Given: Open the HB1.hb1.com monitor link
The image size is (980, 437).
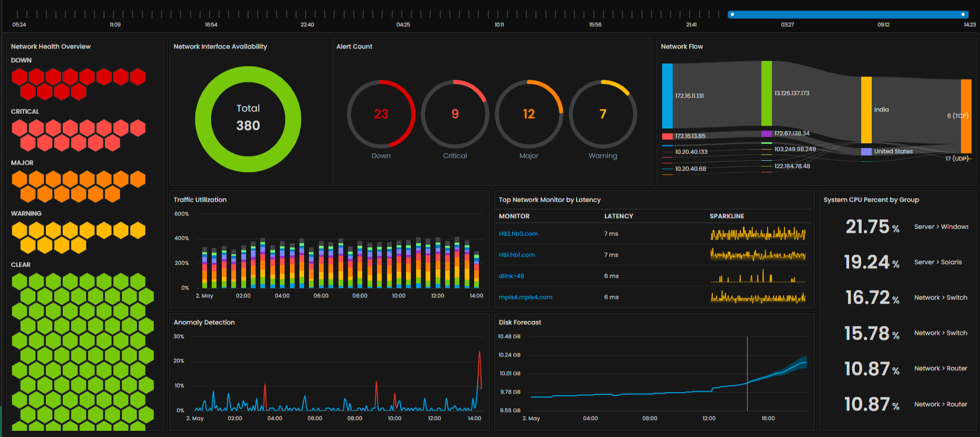Looking at the screenshot, I should coord(516,255).
